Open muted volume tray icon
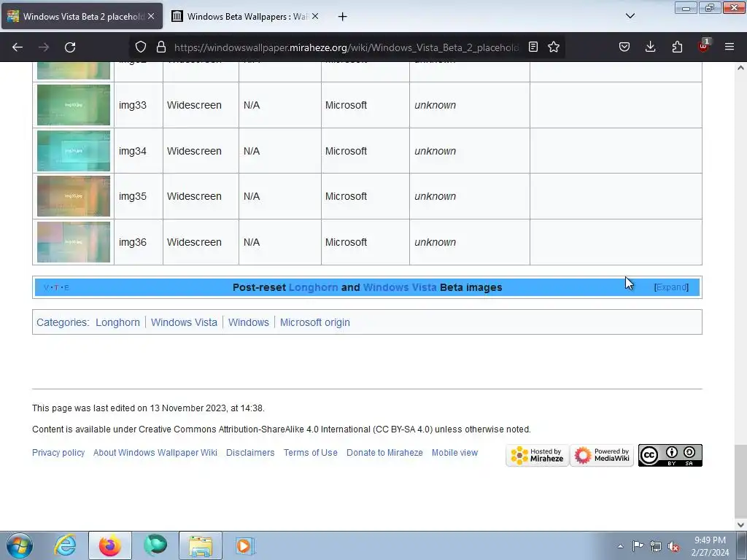747x560 pixels. [x=673, y=546]
